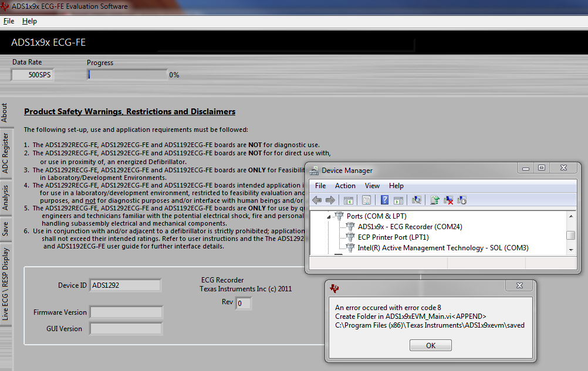The image size is (588, 371).
Task: Open the Data Rate 500SPS selector
Action: tap(33, 74)
